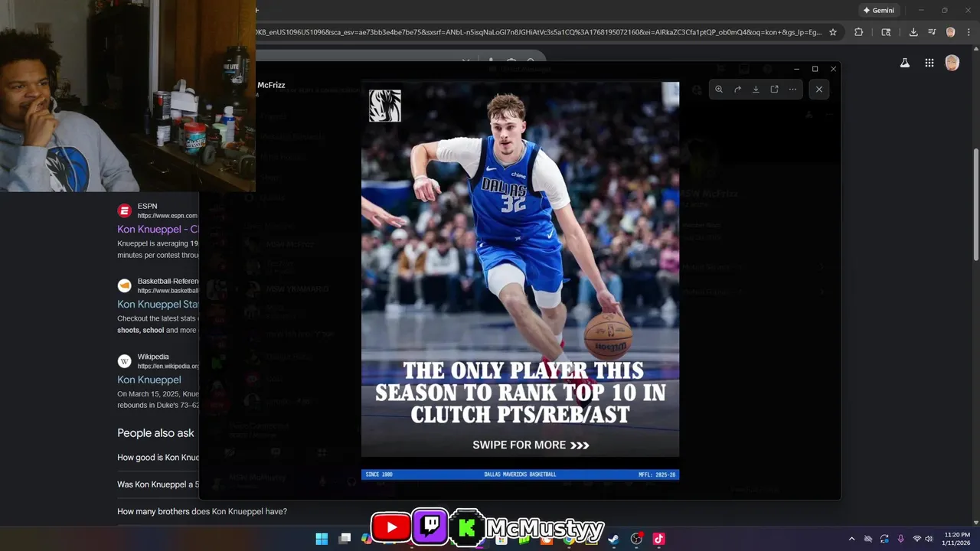
Task: Open Chrome extensions puzzle icon
Action: 858,32
